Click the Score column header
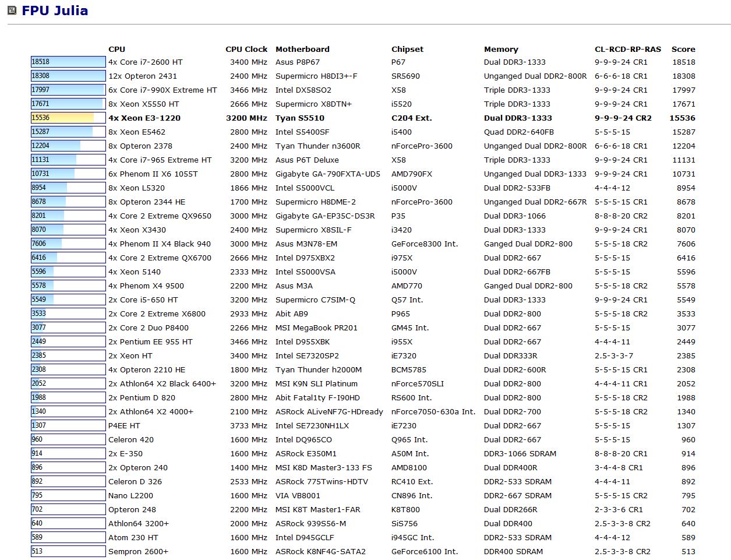Viewport: 731px width, 560px height. click(683, 49)
